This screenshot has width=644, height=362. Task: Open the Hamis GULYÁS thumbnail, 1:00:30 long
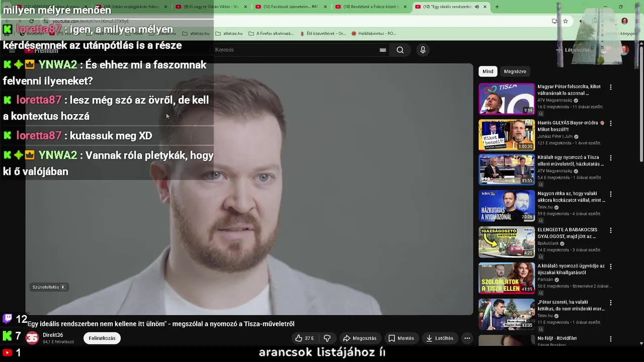point(507,135)
